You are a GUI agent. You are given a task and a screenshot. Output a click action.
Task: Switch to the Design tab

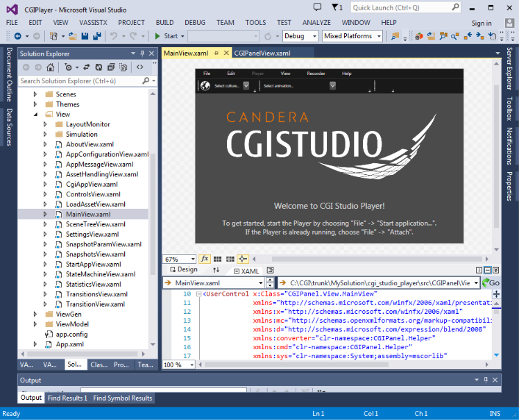click(184, 269)
